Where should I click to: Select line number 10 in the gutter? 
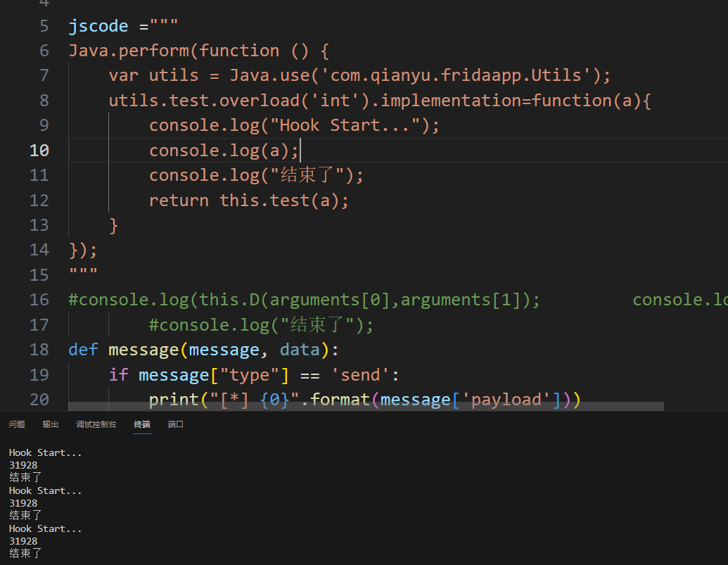point(39,151)
